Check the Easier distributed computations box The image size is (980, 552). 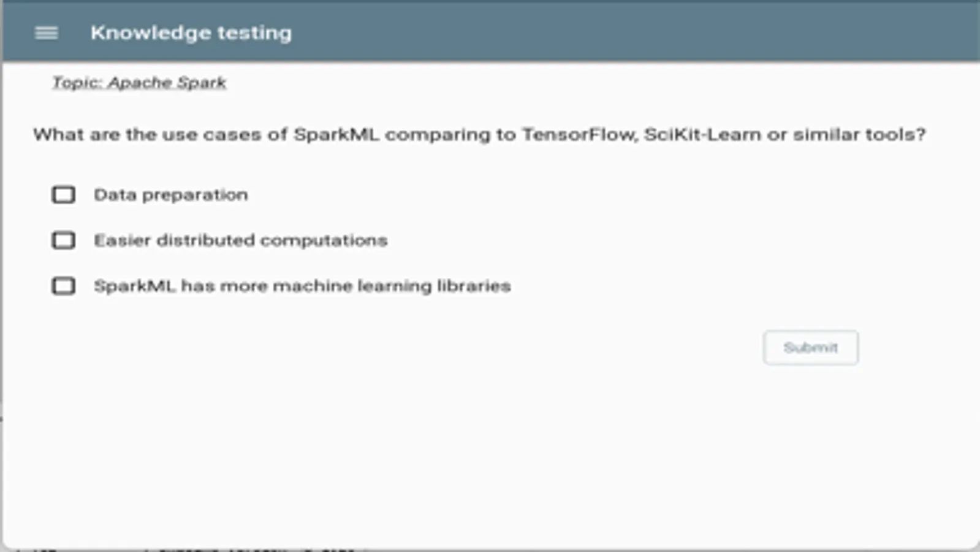64,240
